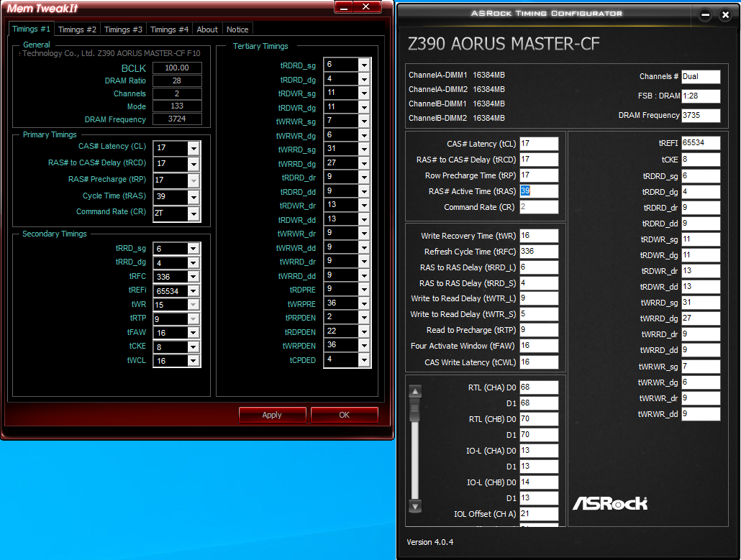Open the Notice tab

tap(237, 29)
